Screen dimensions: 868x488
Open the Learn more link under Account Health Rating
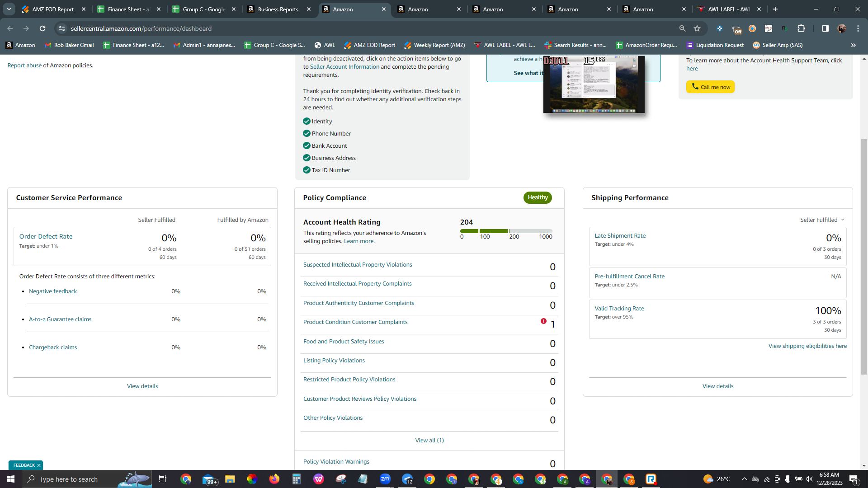[359, 241]
